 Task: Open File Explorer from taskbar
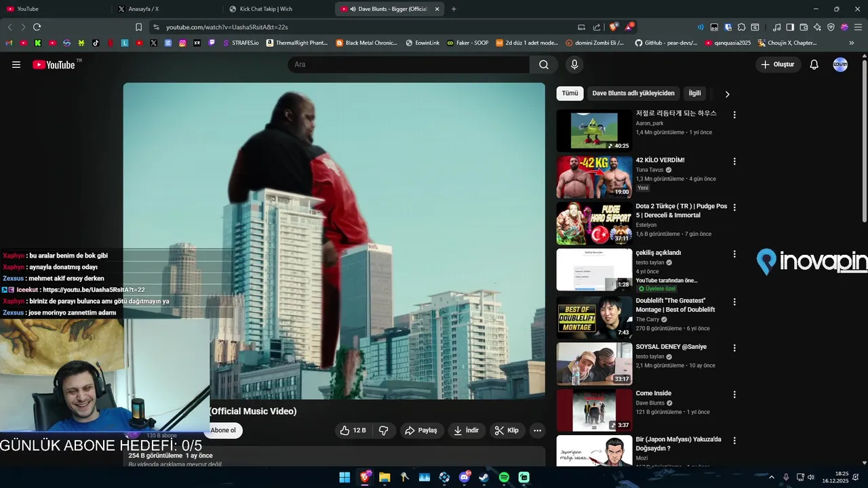pos(384,477)
